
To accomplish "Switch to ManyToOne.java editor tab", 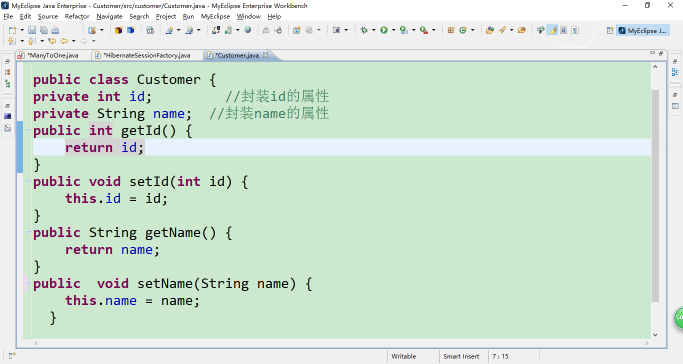I will 53,55.
